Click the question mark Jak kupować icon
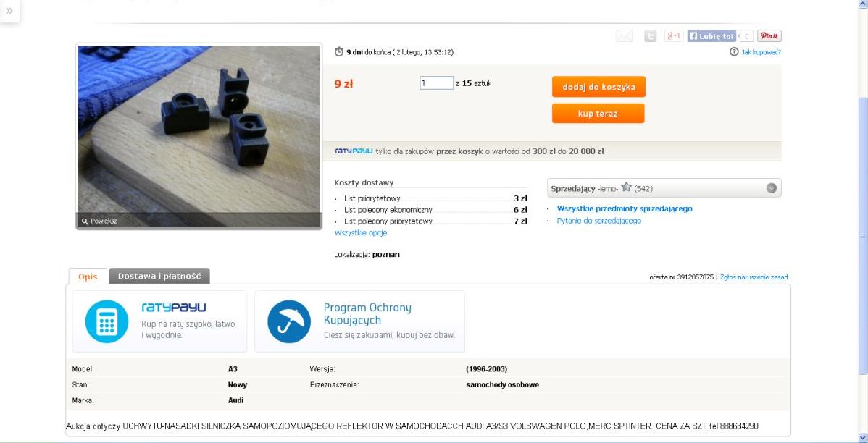Image resolution: width=868 pixels, height=443 pixels. pyautogui.click(x=734, y=51)
